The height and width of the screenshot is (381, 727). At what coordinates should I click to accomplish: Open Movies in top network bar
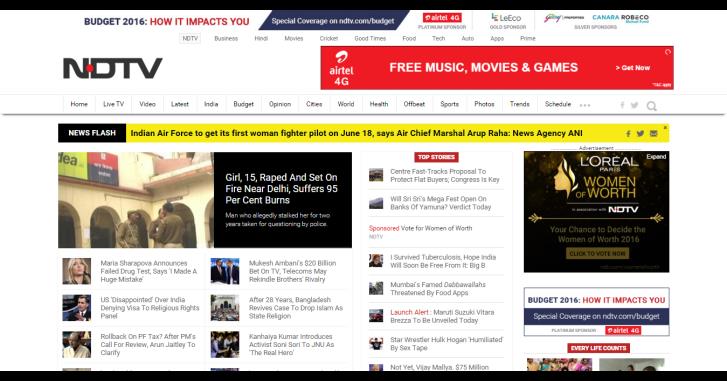pos(293,38)
